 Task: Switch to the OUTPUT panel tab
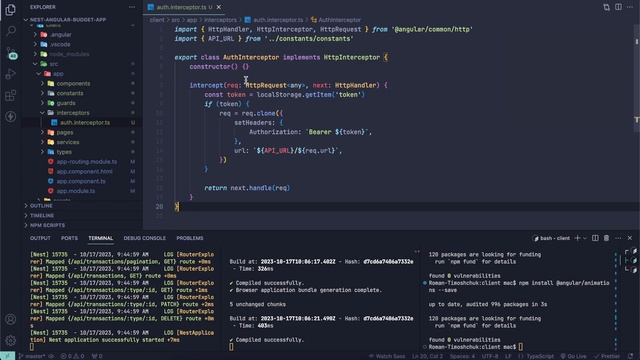pos(40,238)
